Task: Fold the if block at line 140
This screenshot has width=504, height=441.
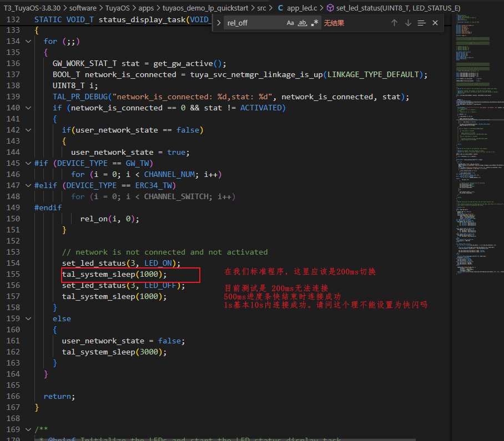Action: click(28, 108)
